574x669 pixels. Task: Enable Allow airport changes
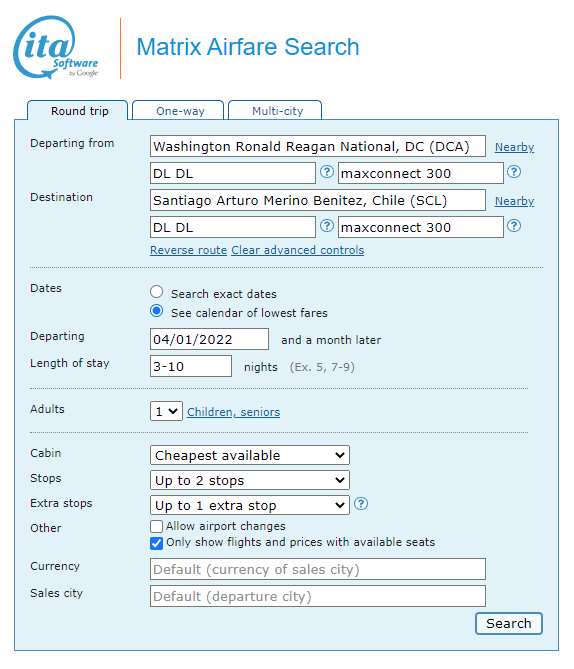click(157, 526)
